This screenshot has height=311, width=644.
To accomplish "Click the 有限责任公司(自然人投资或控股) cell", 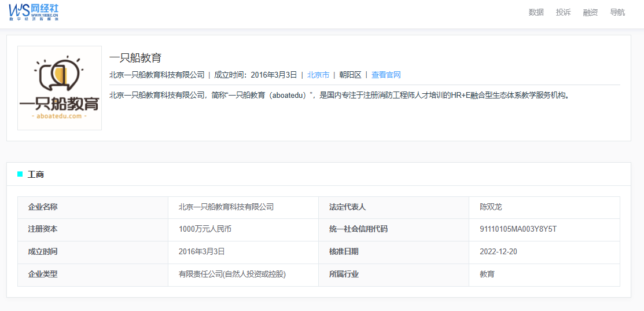I will 243,275.
